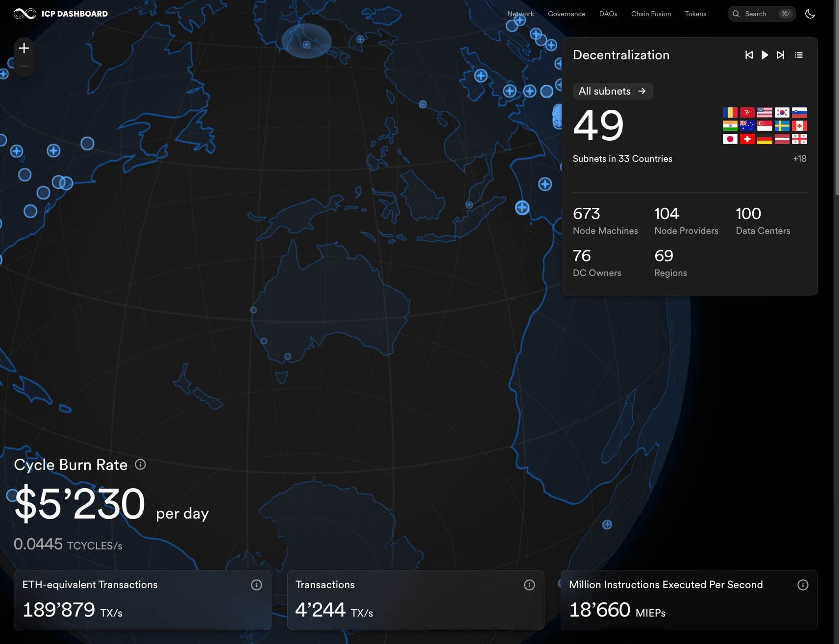
Task: Click the Isle of Man flag
Action: click(747, 113)
